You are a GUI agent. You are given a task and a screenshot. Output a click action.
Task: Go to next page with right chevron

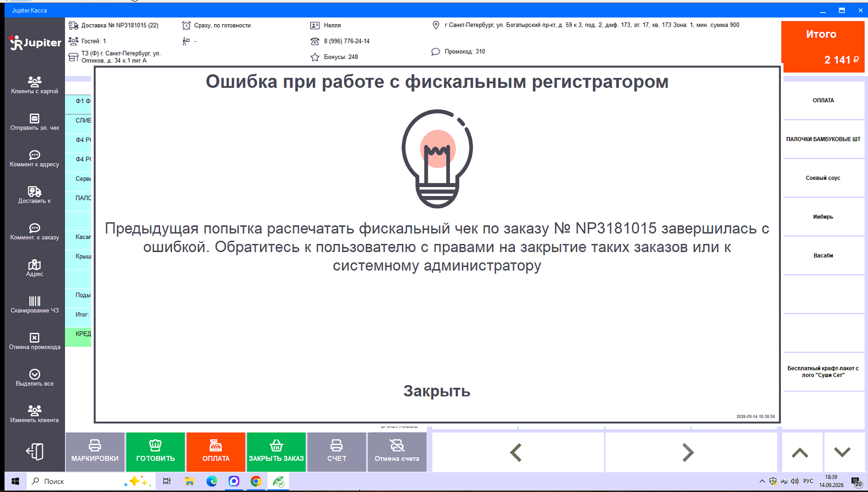pos(688,452)
